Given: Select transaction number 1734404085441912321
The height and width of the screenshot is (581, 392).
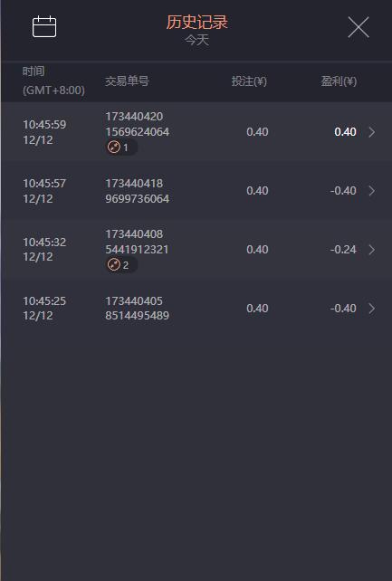Looking at the screenshot, I should coord(137,242).
